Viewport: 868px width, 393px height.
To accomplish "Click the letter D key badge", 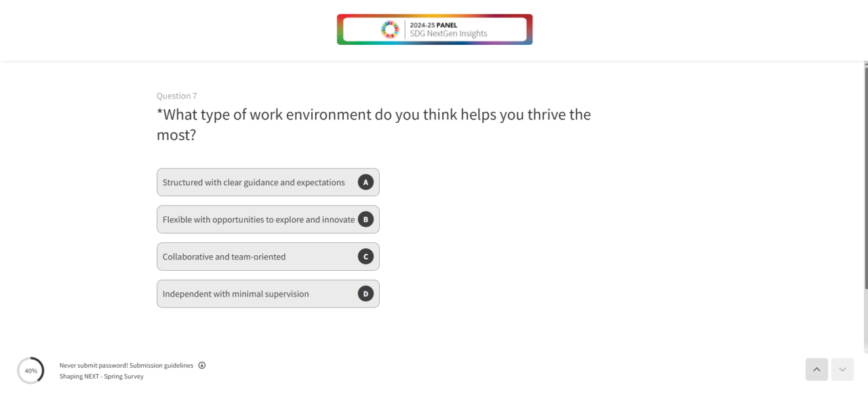I will (366, 294).
